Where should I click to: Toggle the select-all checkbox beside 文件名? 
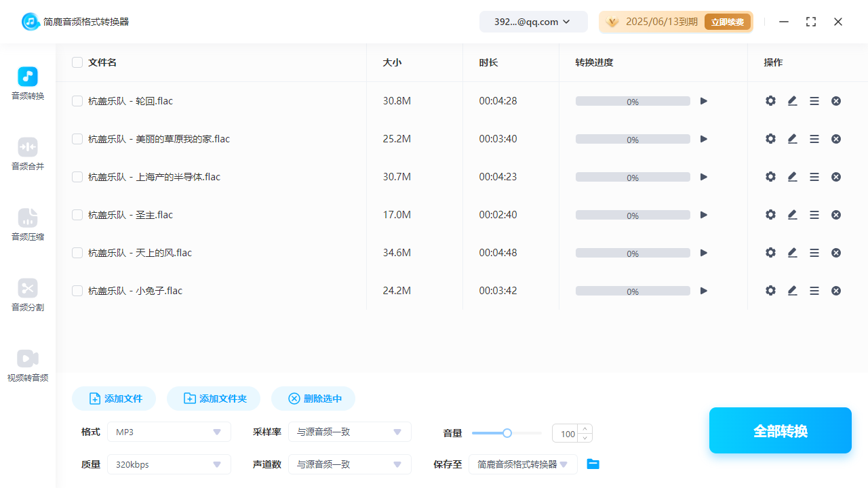(x=77, y=62)
